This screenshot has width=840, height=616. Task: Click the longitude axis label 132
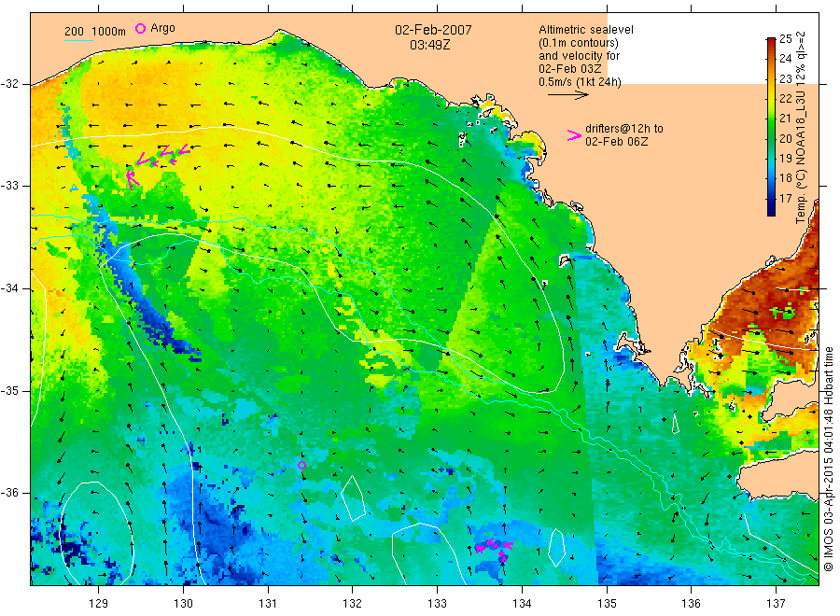coord(353,603)
